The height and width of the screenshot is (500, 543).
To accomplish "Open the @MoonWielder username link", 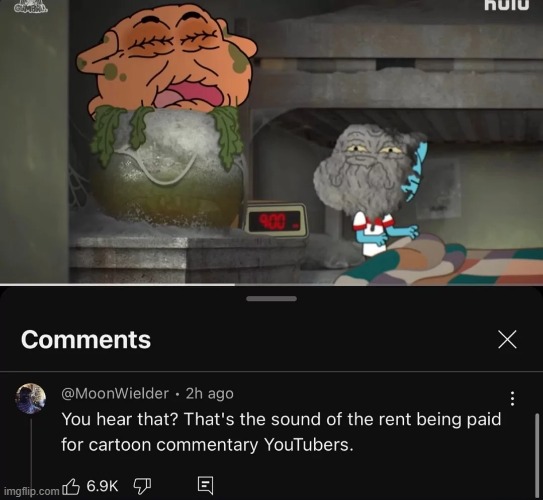I will [x=115, y=393].
